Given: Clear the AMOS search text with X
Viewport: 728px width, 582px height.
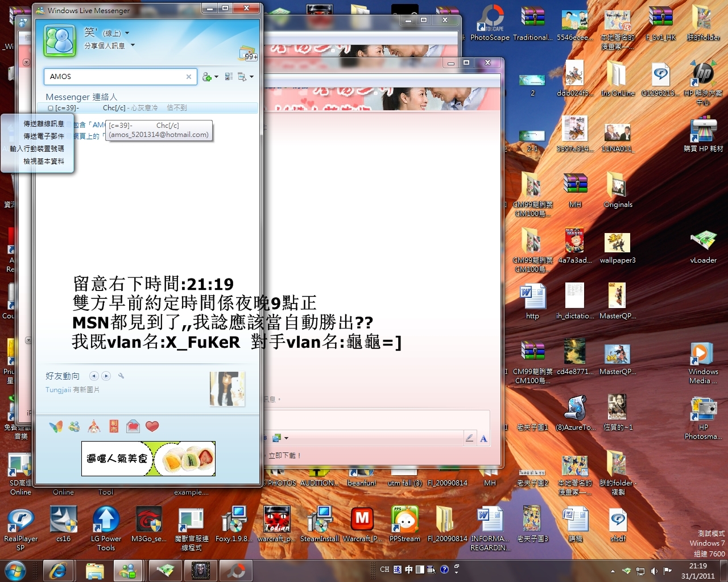Looking at the screenshot, I should [x=189, y=77].
